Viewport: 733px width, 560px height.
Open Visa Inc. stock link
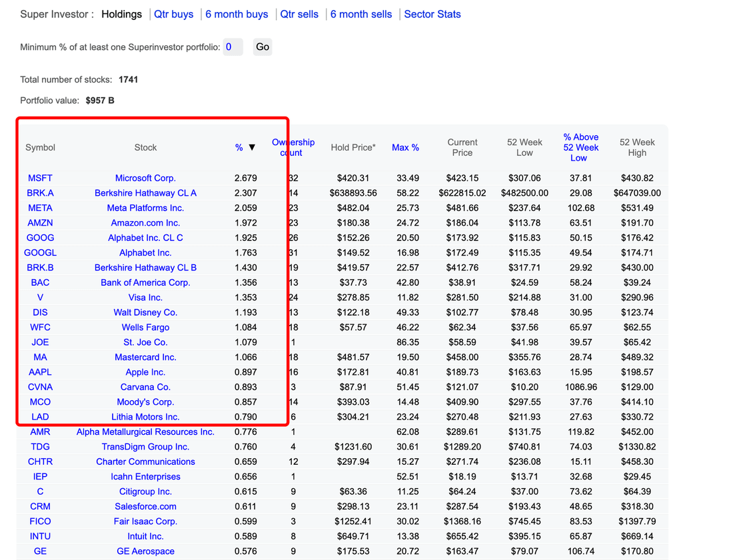pos(145,298)
